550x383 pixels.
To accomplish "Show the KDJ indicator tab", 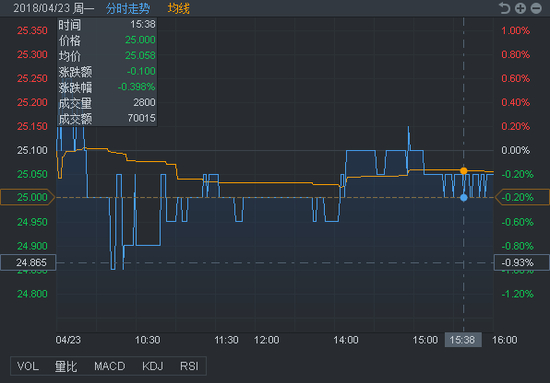I will point(153,366).
